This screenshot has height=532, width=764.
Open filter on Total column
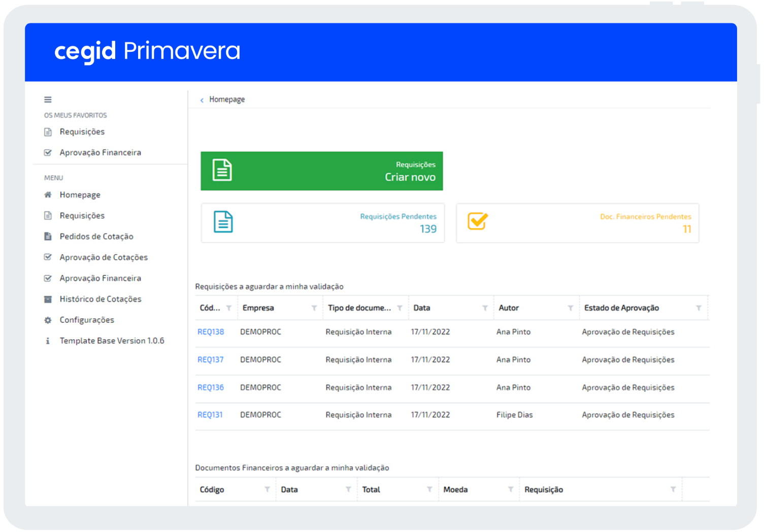pos(429,489)
